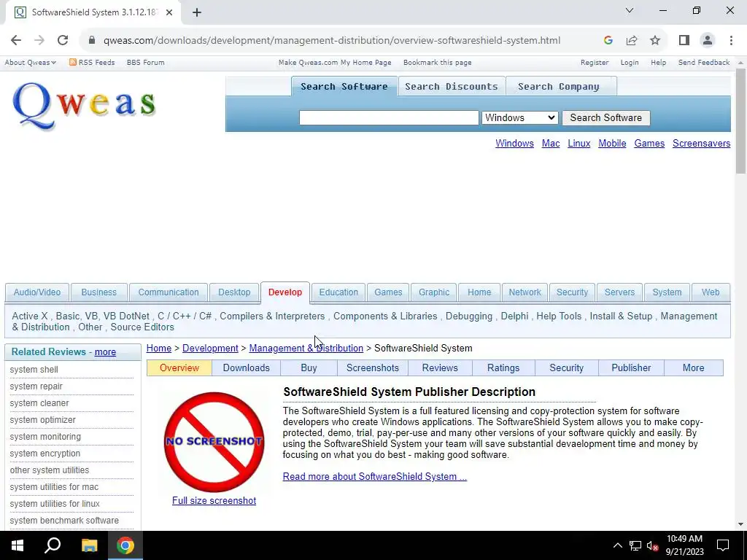Open Chrome's three-dot menu
The width and height of the screenshot is (747, 560).
coord(731,41)
